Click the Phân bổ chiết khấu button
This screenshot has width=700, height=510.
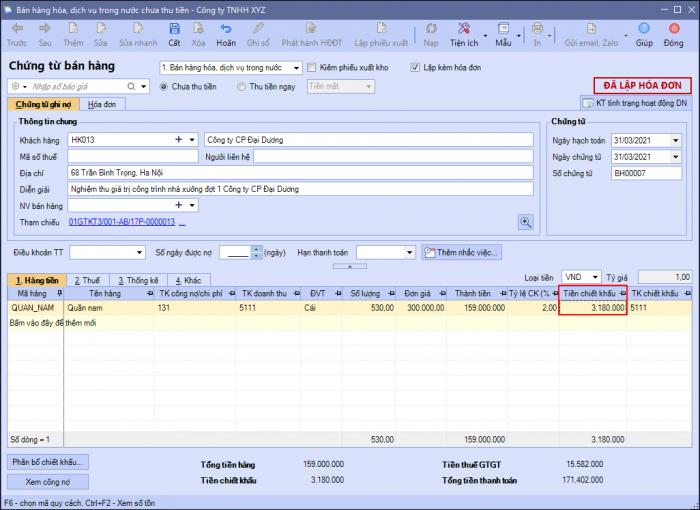(49, 462)
